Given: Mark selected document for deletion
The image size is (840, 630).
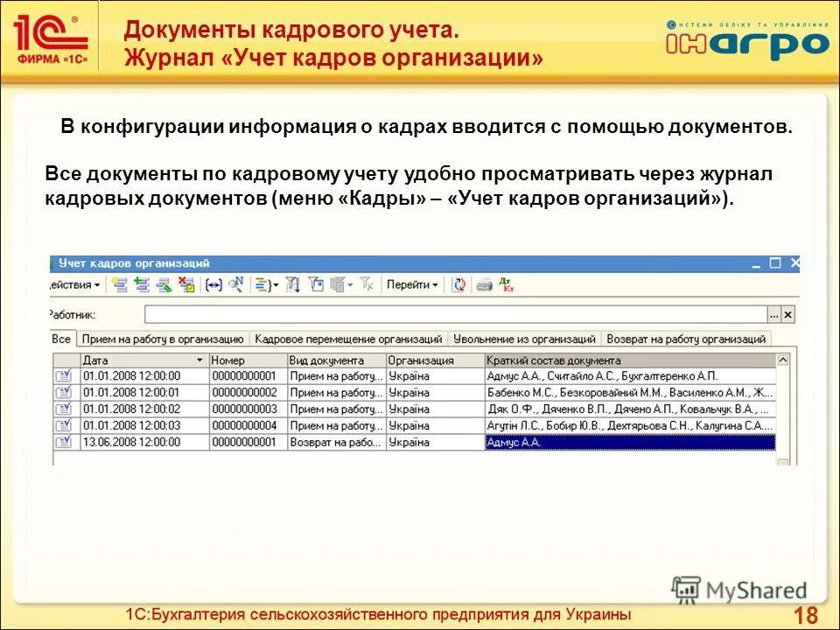Looking at the screenshot, I should (x=187, y=283).
